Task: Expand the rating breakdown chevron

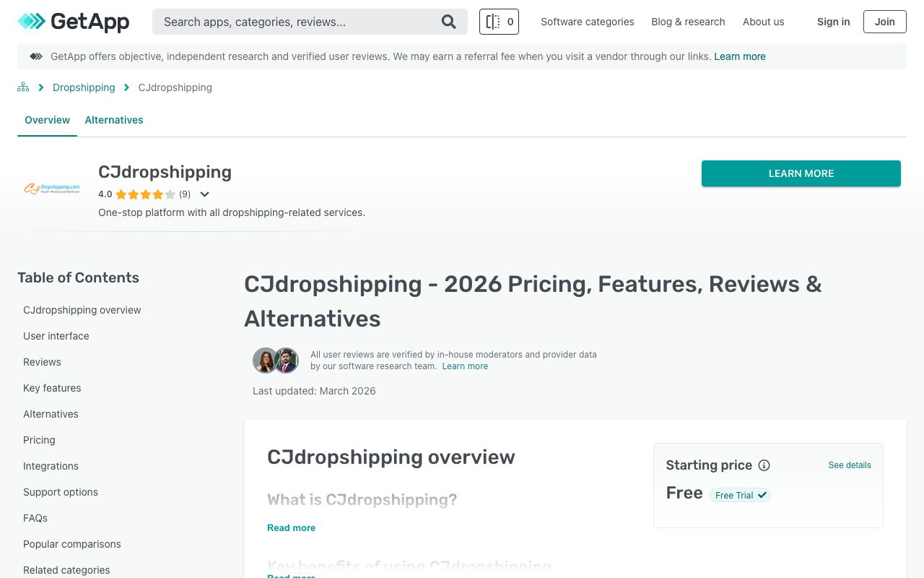Action: click(x=204, y=194)
